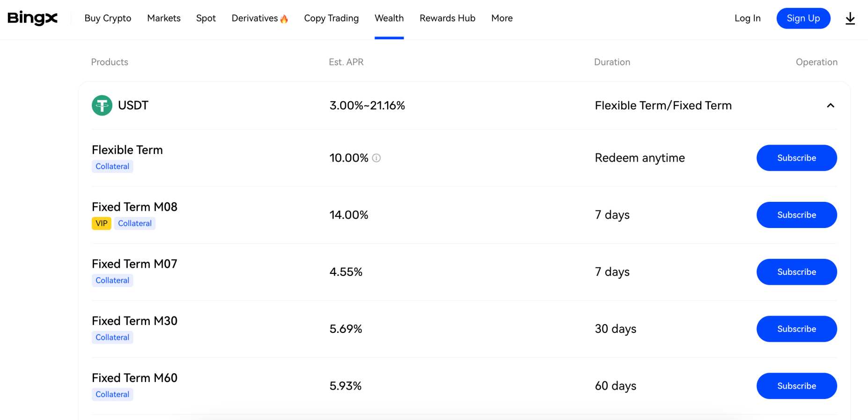This screenshot has width=868, height=420.
Task: Click the 14.00% APR value
Action: 349,215
